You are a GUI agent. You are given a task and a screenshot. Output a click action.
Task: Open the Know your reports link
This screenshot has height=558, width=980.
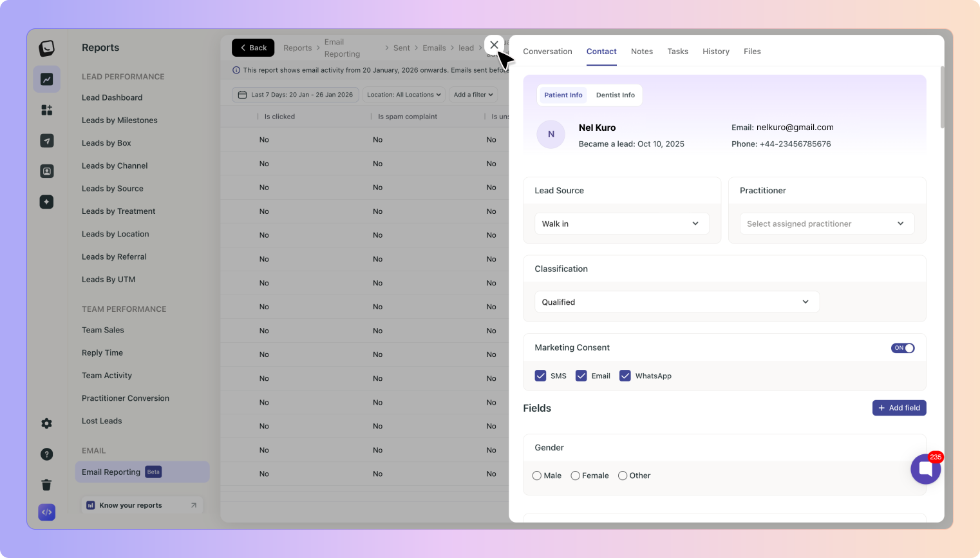[x=142, y=505]
